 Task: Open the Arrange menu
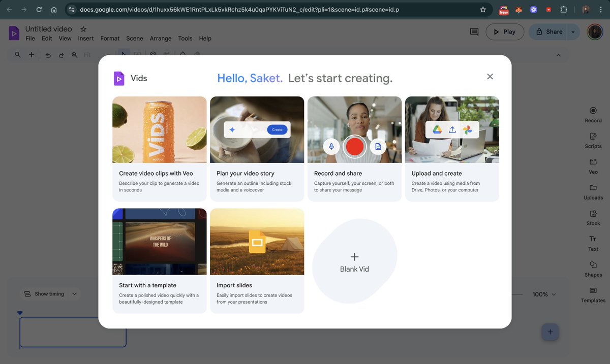click(161, 38)
